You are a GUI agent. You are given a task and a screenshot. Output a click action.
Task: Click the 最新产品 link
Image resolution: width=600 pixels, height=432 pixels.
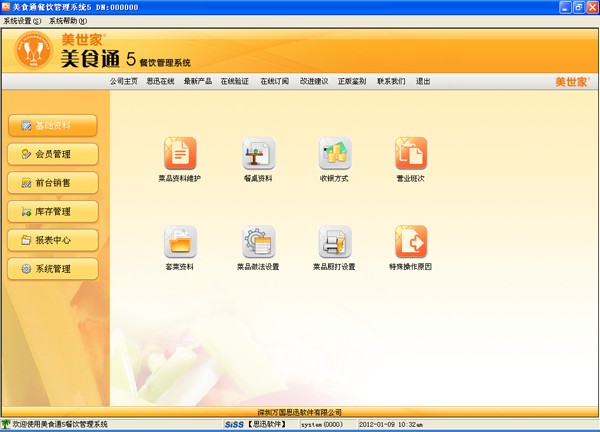(x=197, y=81)
